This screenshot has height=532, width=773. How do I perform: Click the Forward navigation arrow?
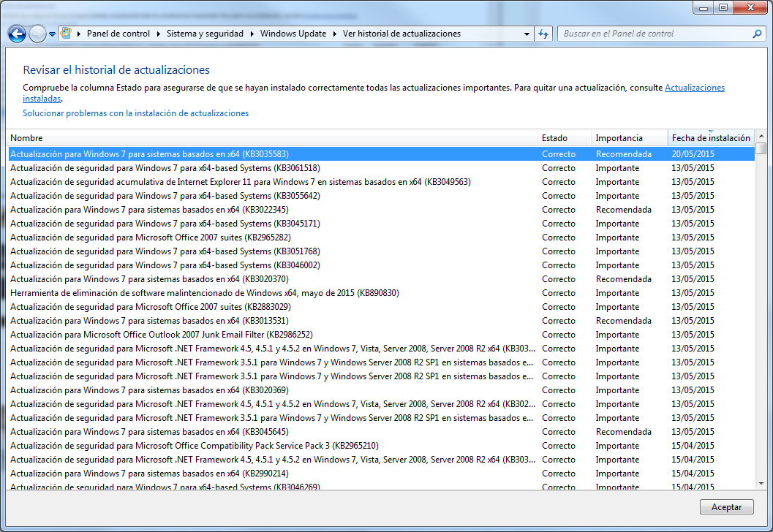(37, 34)
